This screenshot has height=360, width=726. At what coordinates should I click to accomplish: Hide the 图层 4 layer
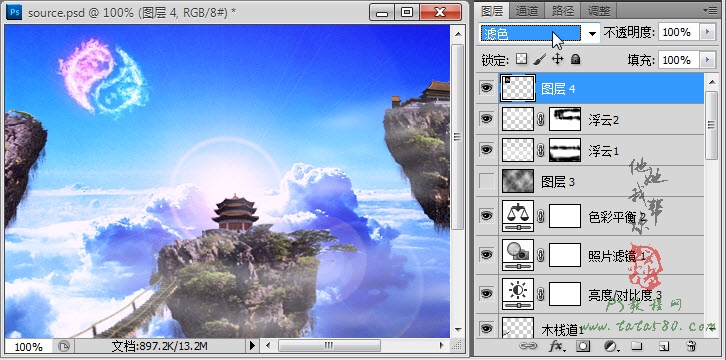[486, 87]
